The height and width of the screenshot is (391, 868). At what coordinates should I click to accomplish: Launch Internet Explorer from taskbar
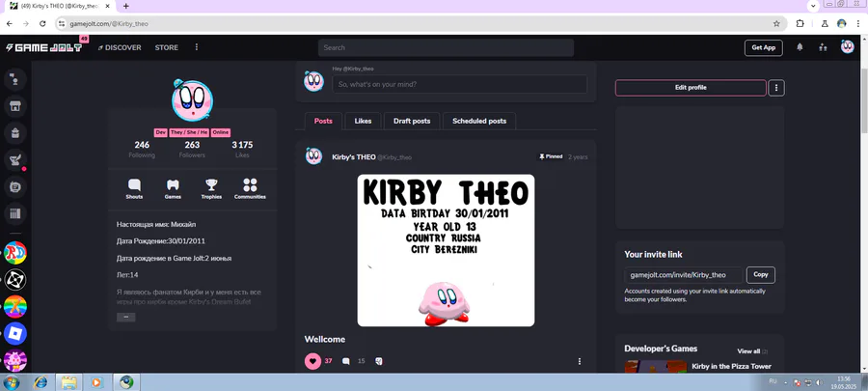[41, 382]
